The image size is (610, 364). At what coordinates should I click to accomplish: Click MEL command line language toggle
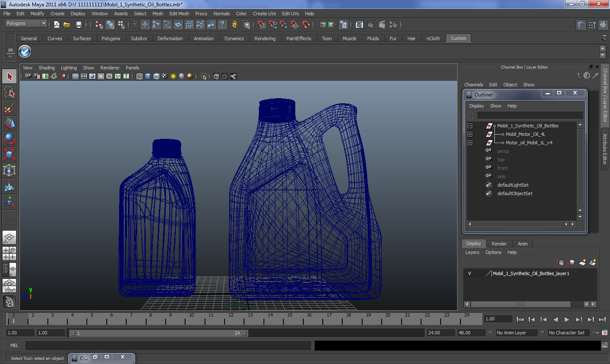point(14,345)
